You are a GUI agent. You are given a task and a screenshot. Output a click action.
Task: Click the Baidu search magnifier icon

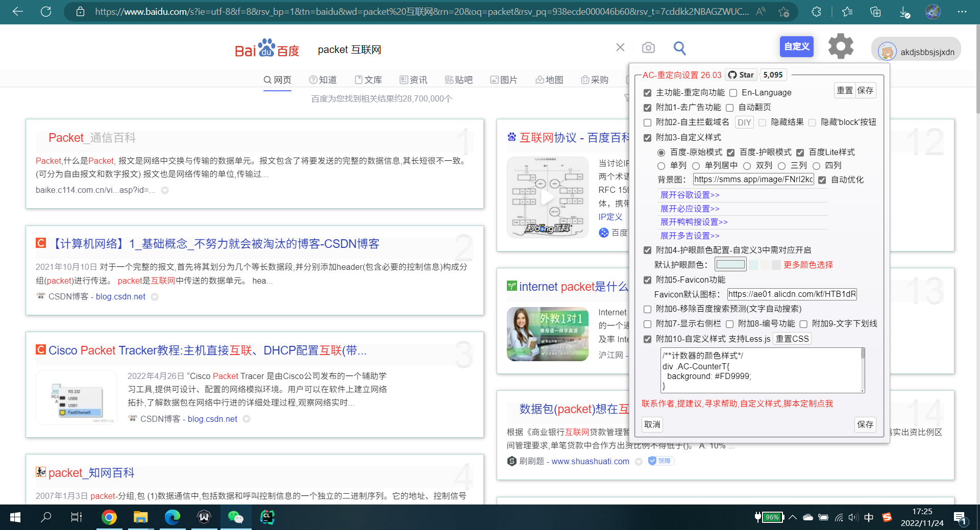click(679, 48)
